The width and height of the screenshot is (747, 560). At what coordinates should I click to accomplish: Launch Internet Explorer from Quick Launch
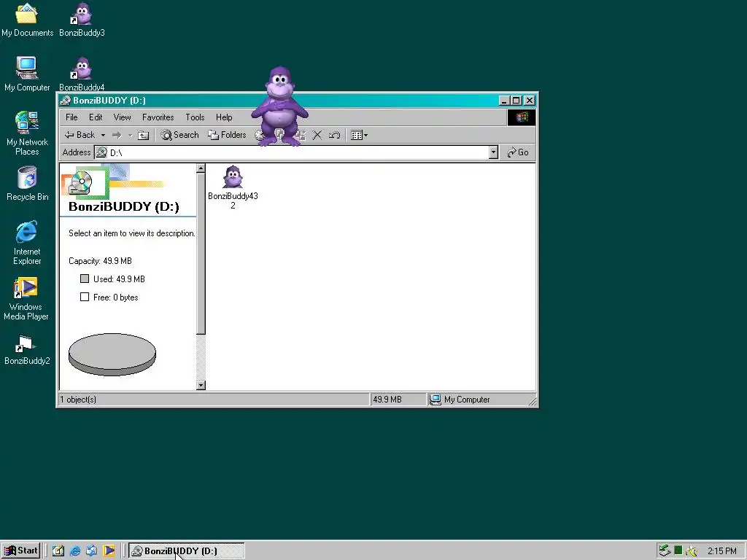pyautogui.click(x=75, y=551)
